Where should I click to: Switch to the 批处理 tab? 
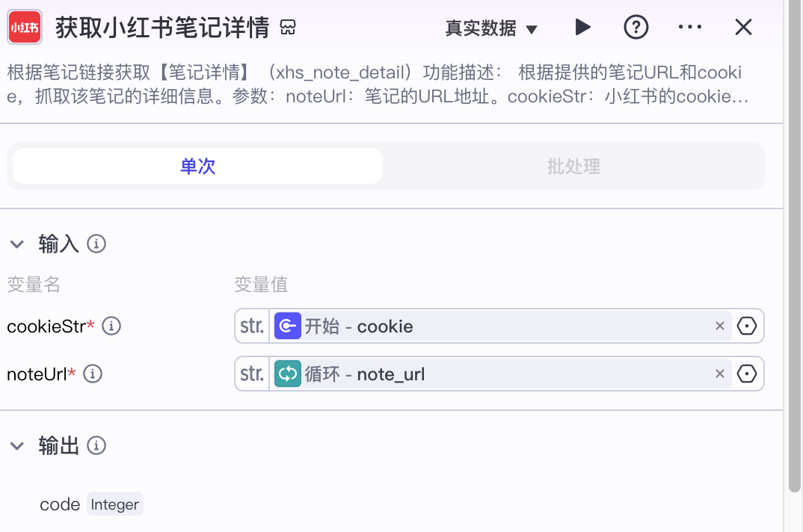tap(573, 166)
